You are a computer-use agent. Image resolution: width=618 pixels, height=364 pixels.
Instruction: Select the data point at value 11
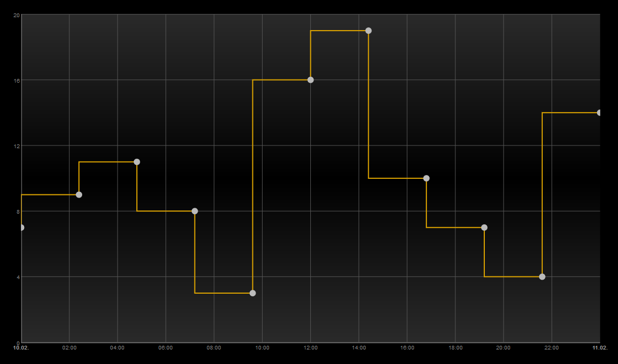click(x=137, y=162)
